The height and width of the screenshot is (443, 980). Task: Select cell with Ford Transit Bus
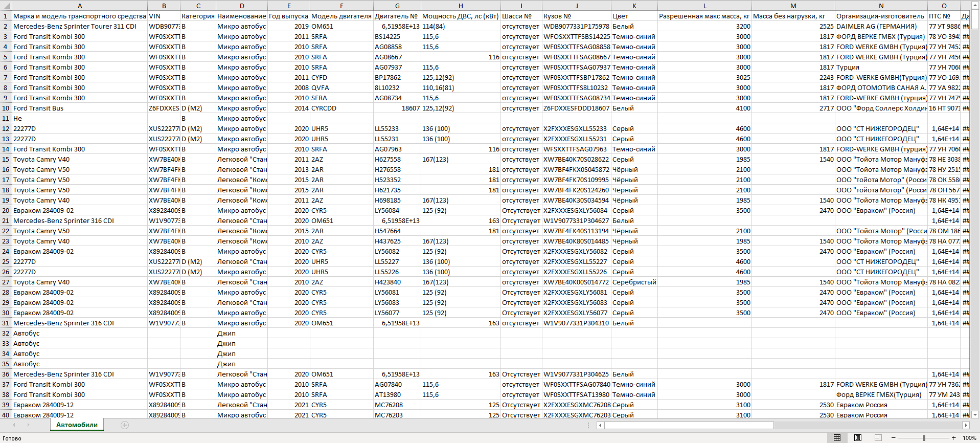[x=79, y=108]
